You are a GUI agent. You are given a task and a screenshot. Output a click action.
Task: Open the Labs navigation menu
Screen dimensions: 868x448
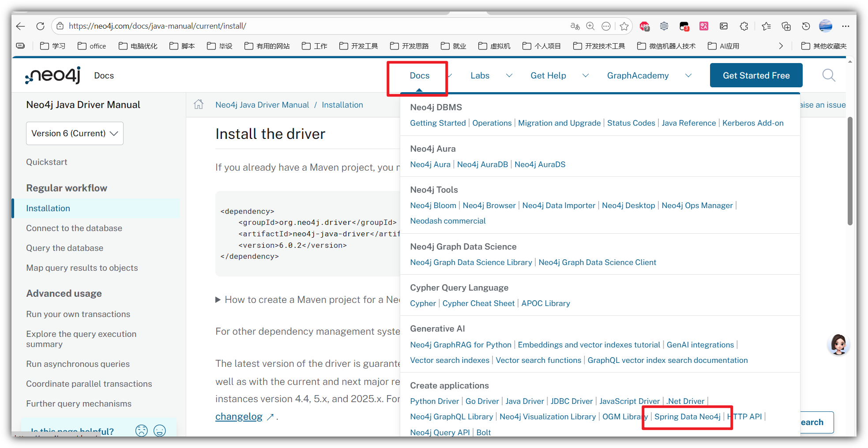(x=480, y=75)
